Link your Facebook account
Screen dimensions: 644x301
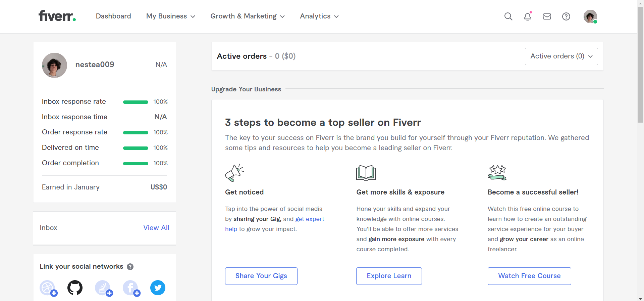point(130,288)
